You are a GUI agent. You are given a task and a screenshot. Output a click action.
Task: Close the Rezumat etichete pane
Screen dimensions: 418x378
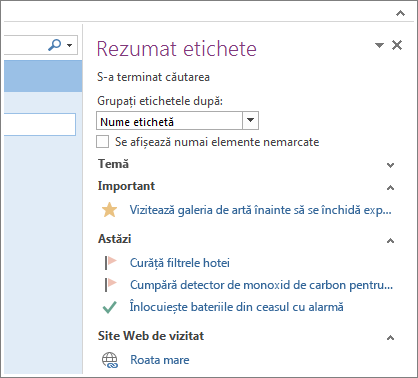[397, 45]
